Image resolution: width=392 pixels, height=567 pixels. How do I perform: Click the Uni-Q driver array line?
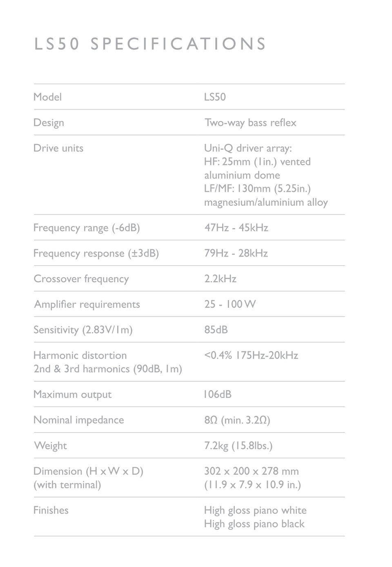coord(248,148)
